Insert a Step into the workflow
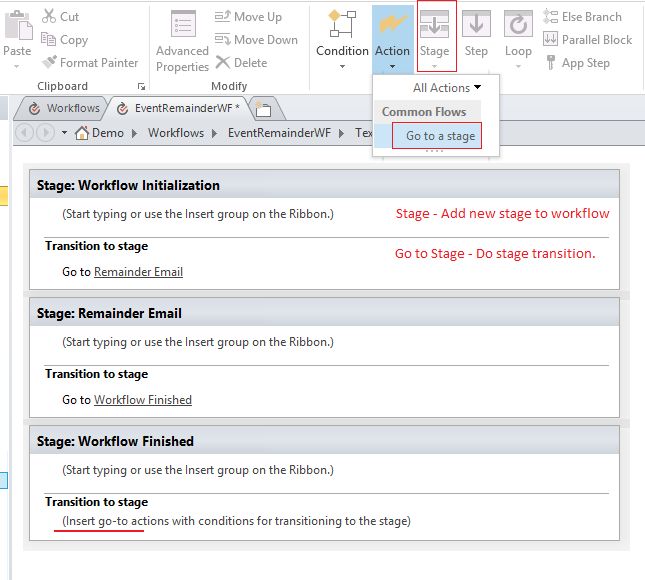This screenshot has height=580, width=645. tap(476, 36)
